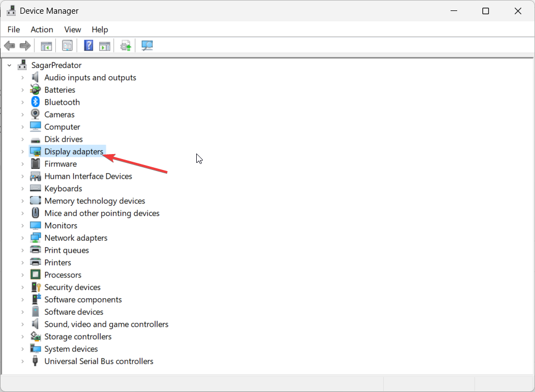Select the Disk drives label

point(64,139)
